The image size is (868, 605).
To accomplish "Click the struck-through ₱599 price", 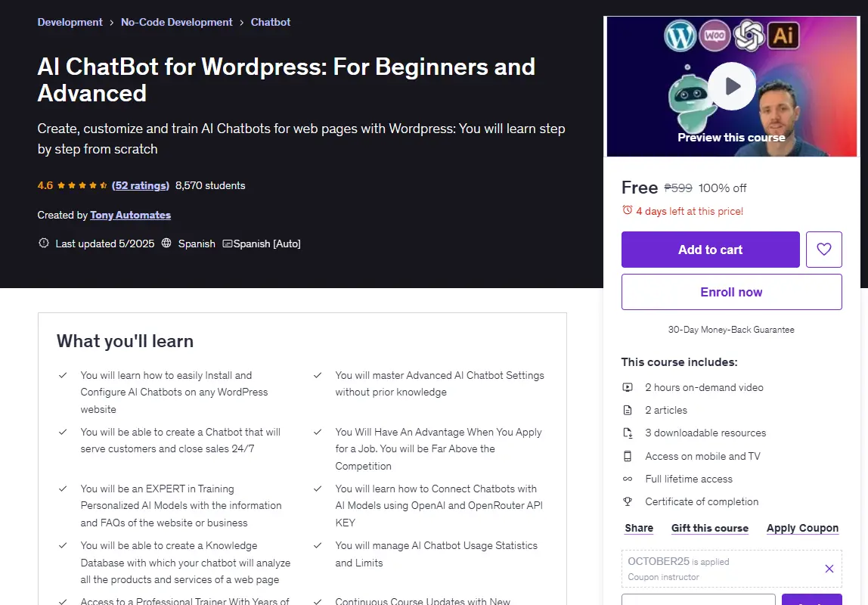I will coord(678,188).
